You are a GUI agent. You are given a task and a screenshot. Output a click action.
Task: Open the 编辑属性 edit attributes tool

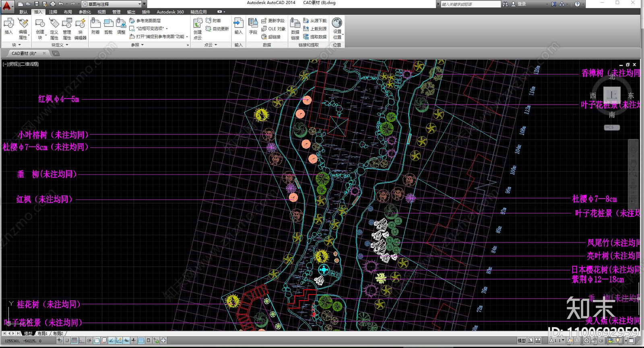pyautogui.click(x=23, y=29)
